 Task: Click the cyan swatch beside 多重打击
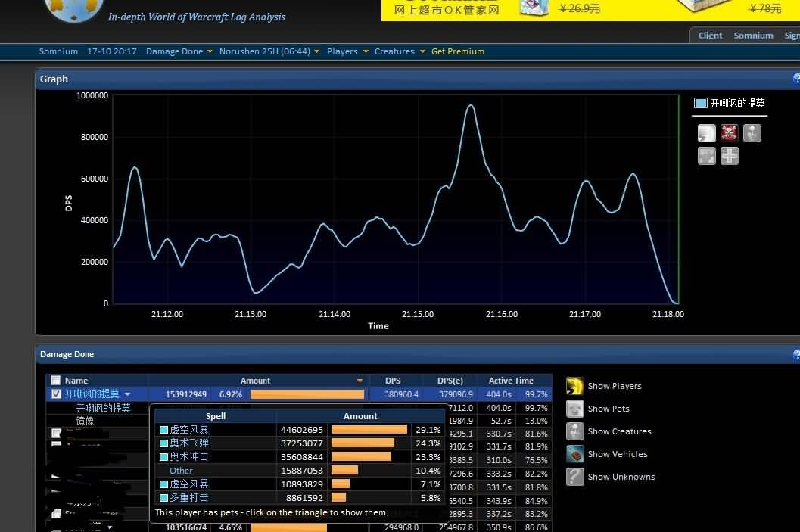pos(163,498)
